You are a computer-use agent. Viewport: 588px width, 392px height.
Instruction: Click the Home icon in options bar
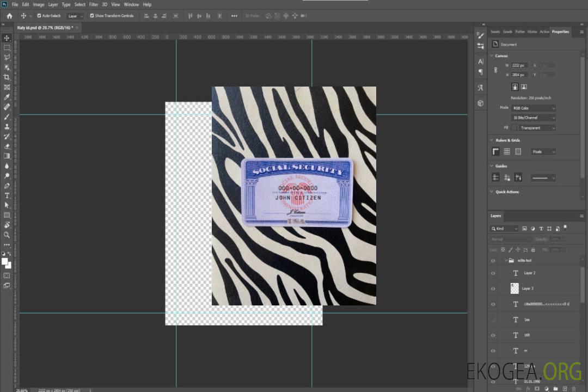tap(9, 16)
